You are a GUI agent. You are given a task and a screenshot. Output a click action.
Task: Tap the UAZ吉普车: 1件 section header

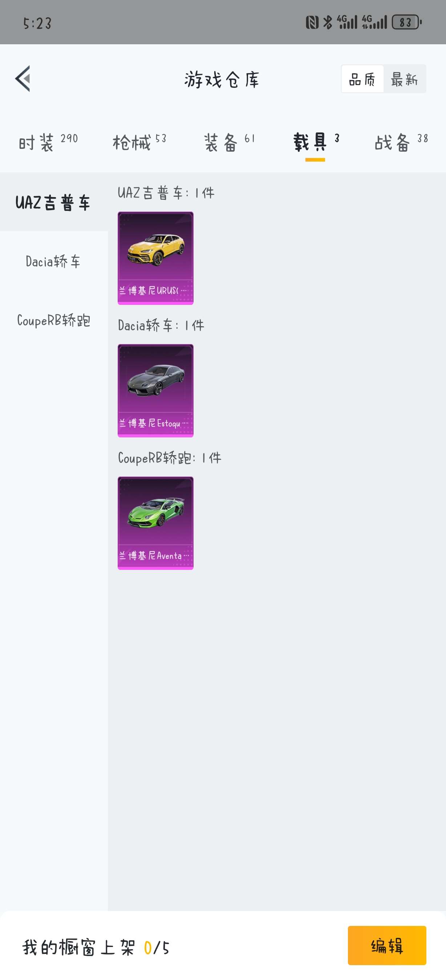(166, 193)
